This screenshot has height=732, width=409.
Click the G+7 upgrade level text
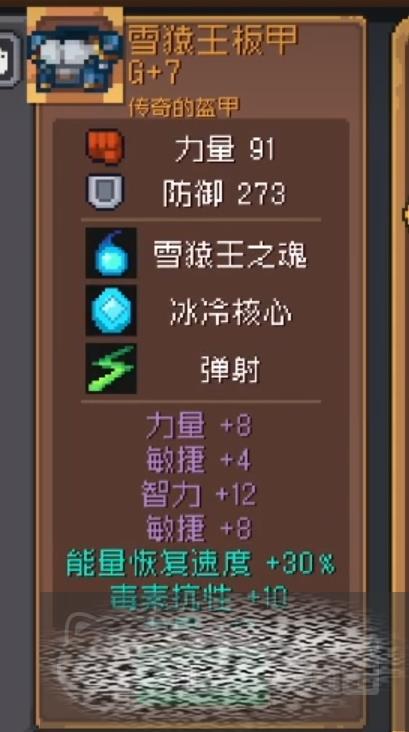155,74
